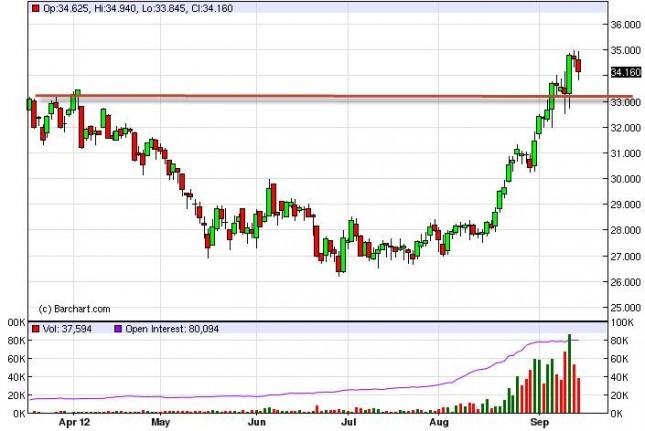The height and width of the screenshot is (431, 645).
Task: Click the 30.000 price axis label
Action: 626,179
